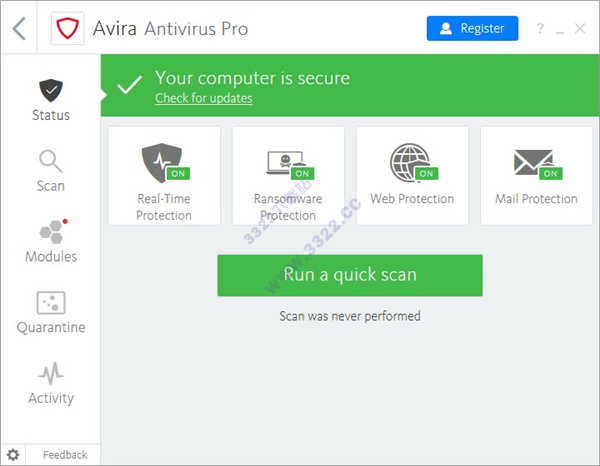
Task: Click the Real-Time Protection shield icon
Action: [161, 163]
